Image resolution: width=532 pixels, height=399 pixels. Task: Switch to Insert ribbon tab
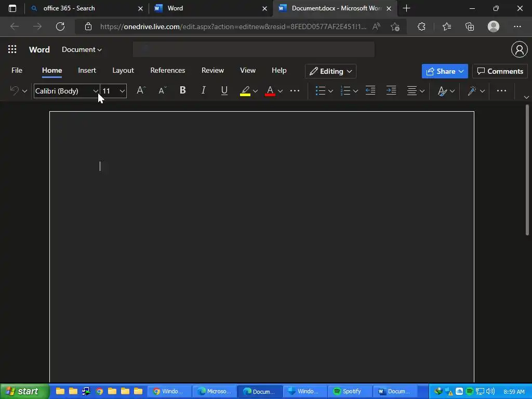pos(87,70)
